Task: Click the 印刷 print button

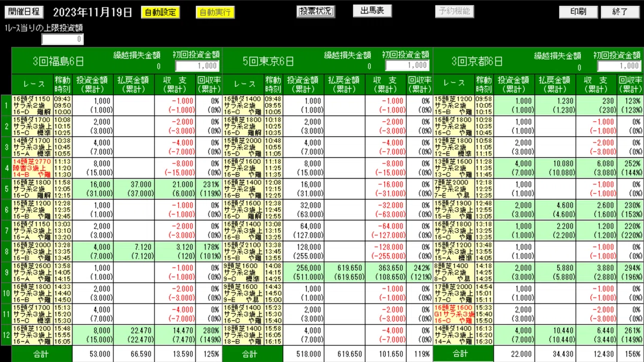Action: [578, 12]
